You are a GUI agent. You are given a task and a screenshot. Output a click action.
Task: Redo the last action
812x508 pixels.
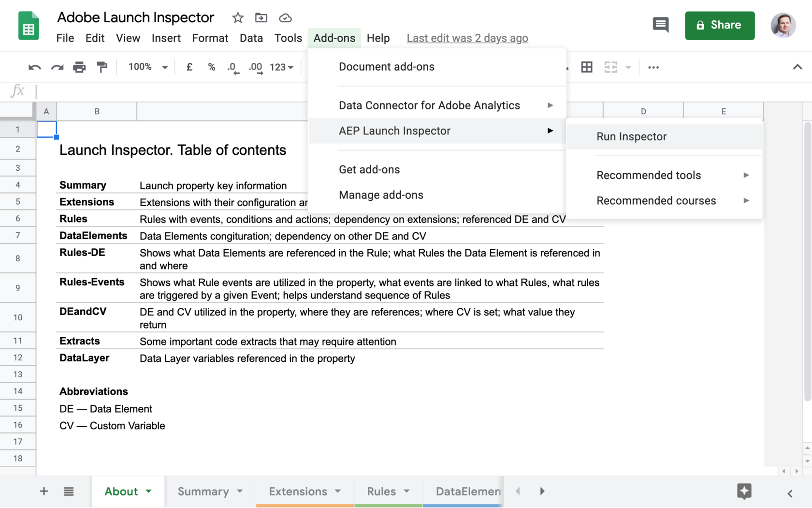pos(57,67)
